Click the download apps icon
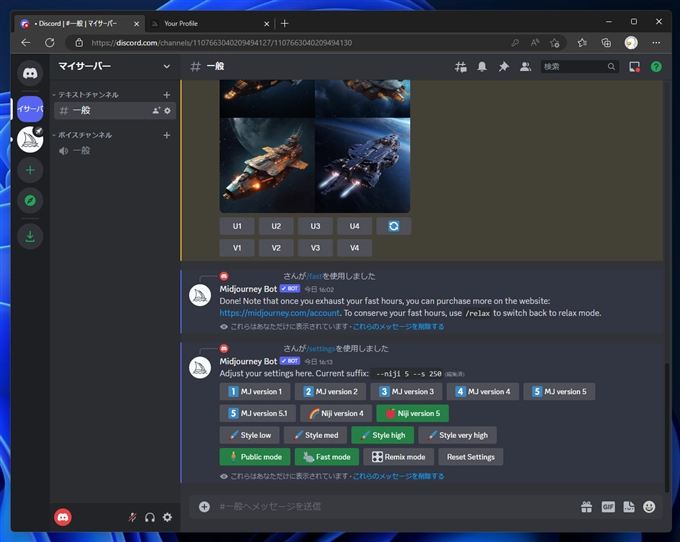This screenshot has height=542, width=680. tap(30, 236)
